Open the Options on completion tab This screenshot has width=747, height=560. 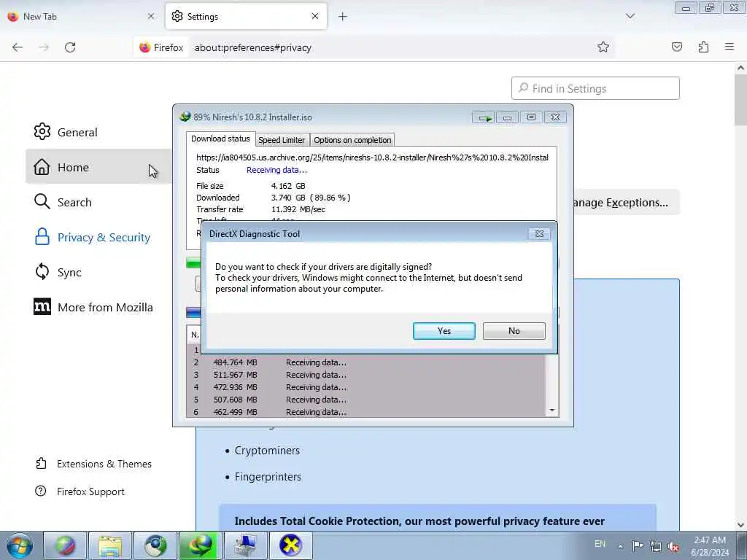pos(352,140)
